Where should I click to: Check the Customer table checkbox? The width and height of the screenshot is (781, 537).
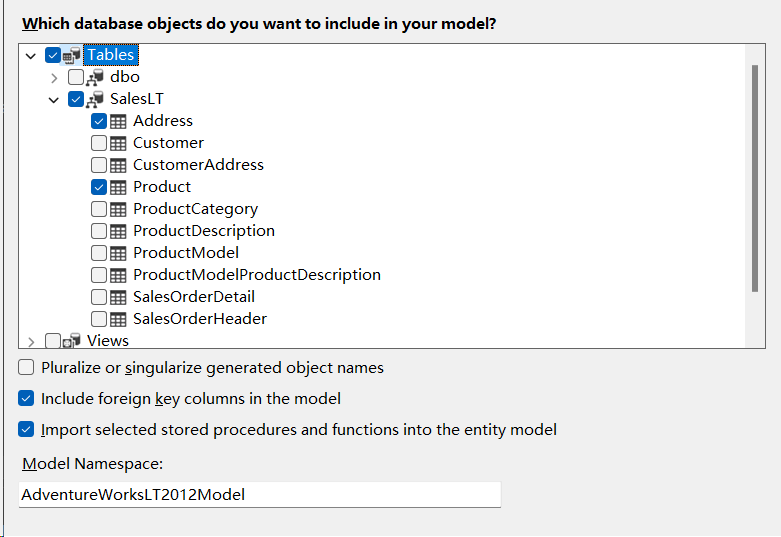[99, 143]
